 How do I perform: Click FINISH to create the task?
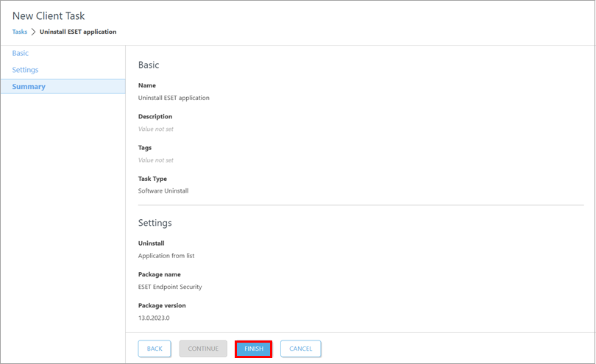tap(254, 349)
